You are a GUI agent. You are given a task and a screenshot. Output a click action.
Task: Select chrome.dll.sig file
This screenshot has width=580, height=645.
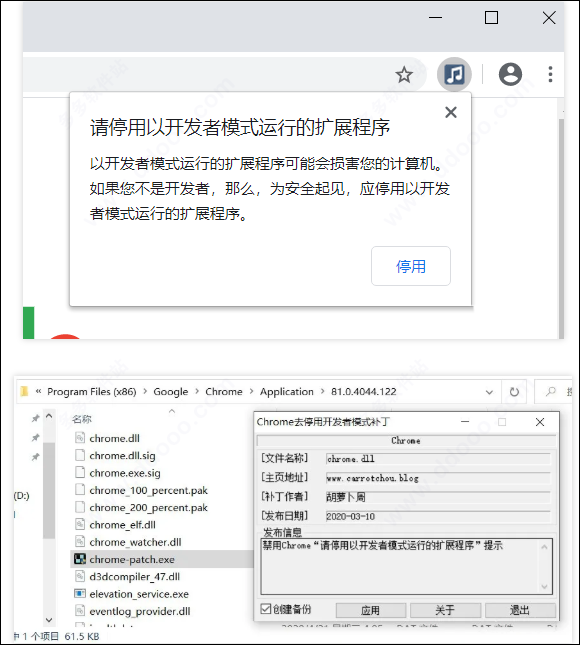[x=122, y=456]
